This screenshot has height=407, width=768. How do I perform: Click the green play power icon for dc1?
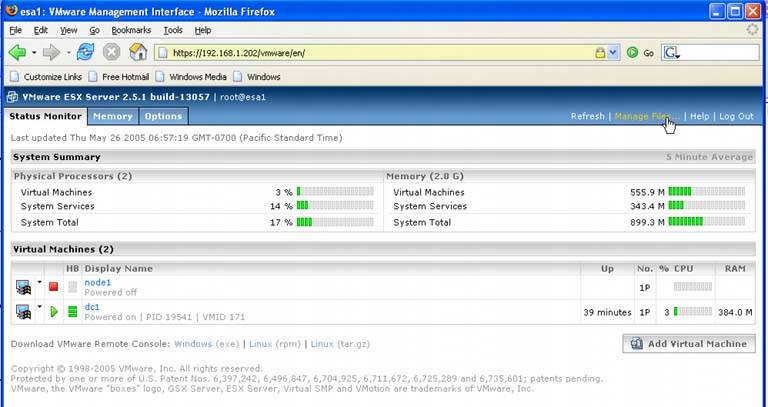point(54,311)
